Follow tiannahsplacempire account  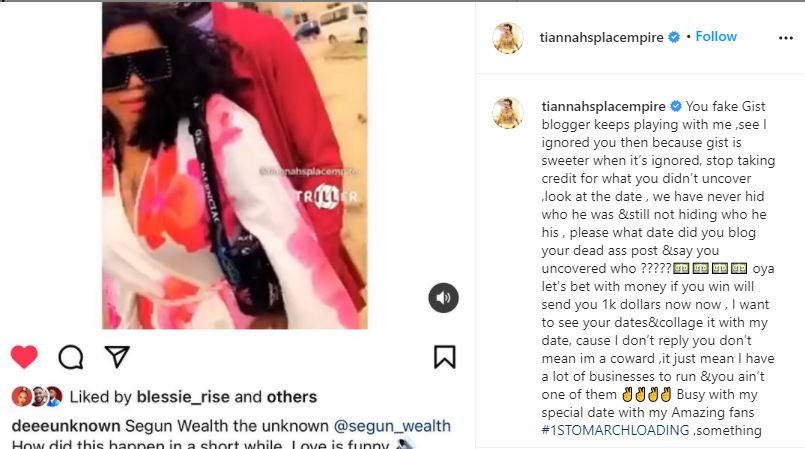tap(716, 36)
